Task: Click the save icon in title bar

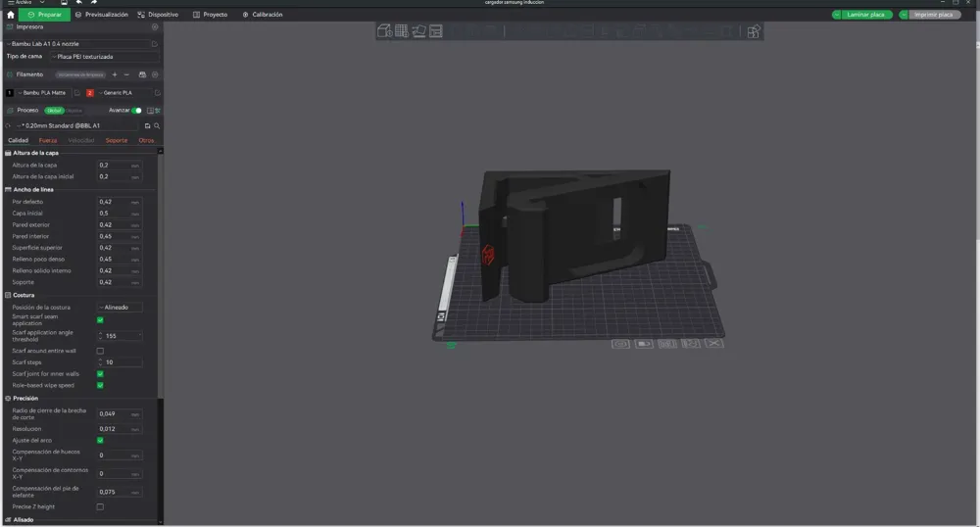Action: click(x=64, y=3)
